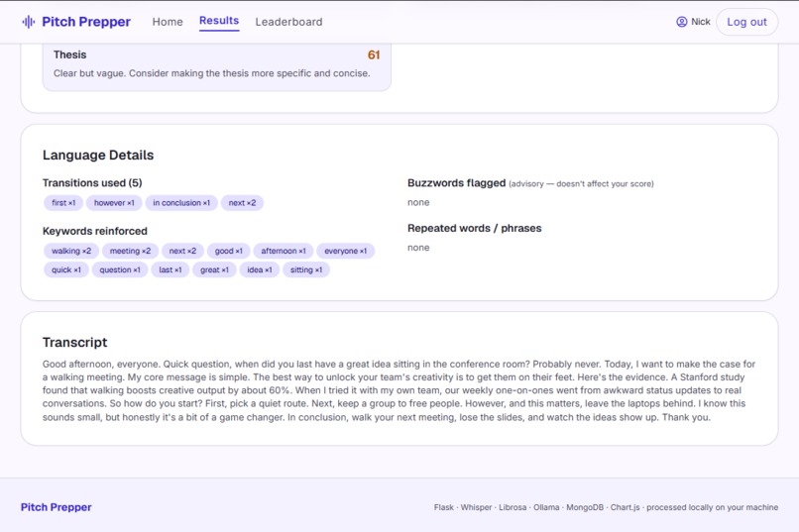Select the 'great ×1' keyword chip
Screen dimensions: 799x532
pos(214,269)
